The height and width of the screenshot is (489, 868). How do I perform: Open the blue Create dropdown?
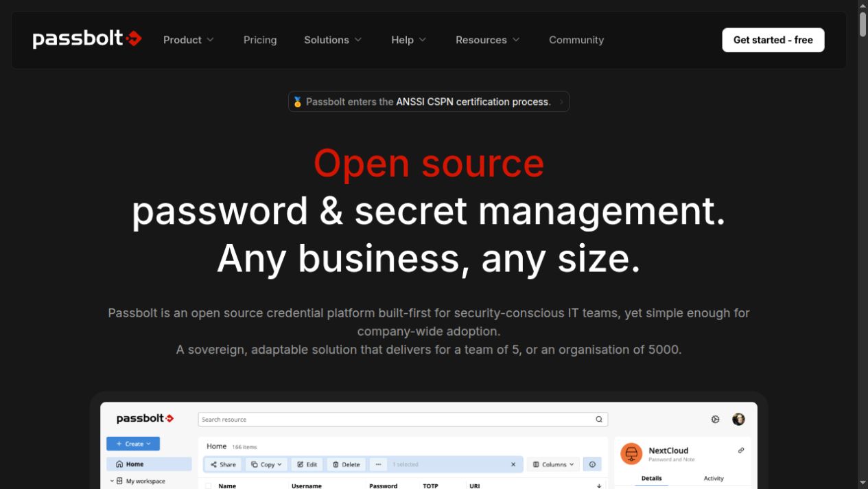[x=133, y=444]
